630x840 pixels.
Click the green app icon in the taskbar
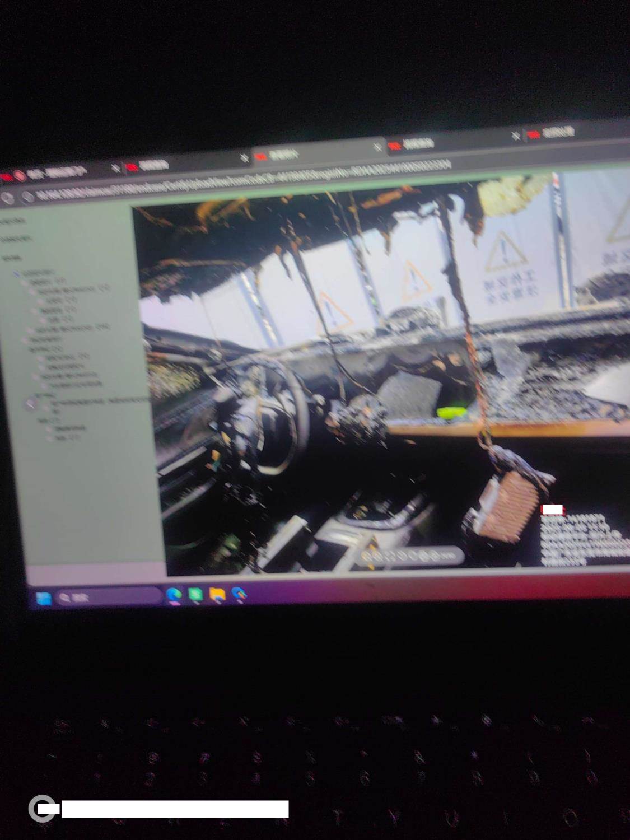click(195, 594)
